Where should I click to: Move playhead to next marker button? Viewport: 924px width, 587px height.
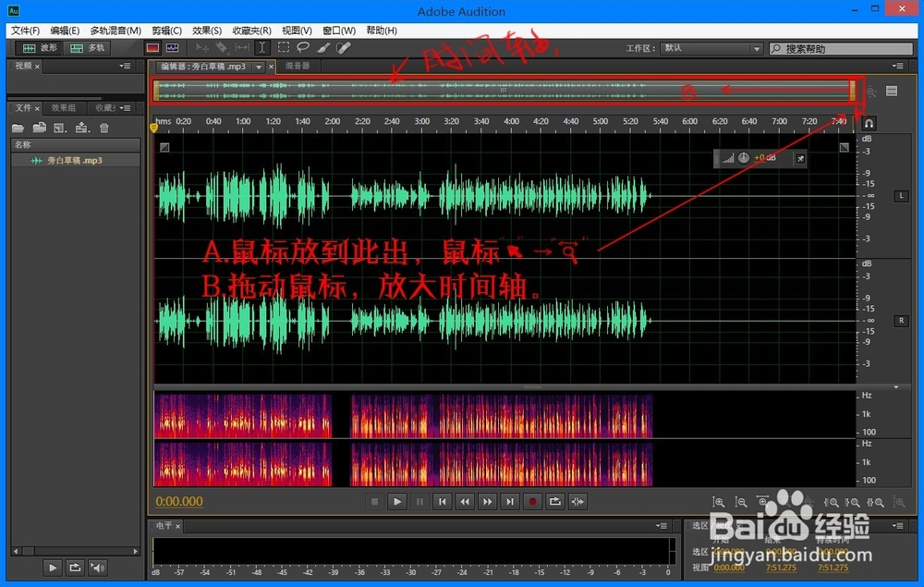pyautogui.click(x=510, y=502)
